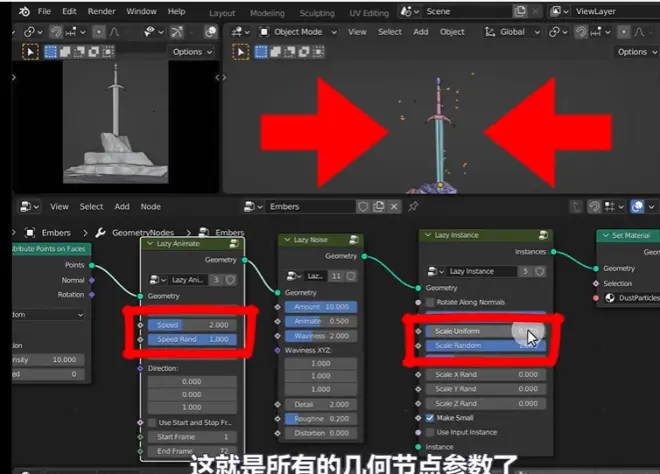This screenshot has height=474, width=660.
Task: Toggle the Rotate Along Normals checkbox
Action: point(430,302)
